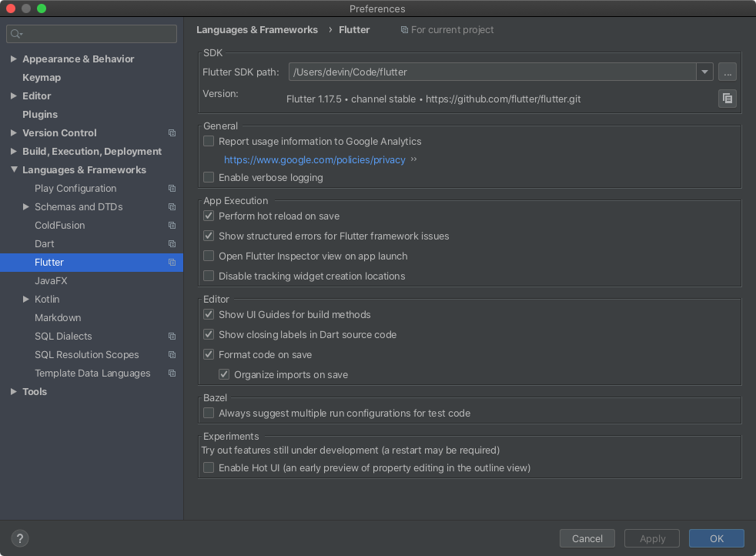Enable verbose logging
The image size is (756, 556).
pyautogui.click(x=208, y=177)
